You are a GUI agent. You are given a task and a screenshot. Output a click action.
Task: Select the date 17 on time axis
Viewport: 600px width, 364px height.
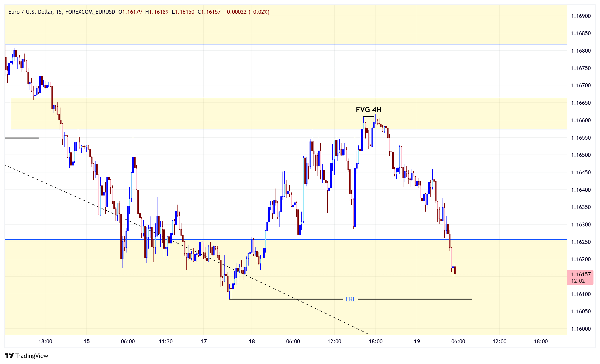[204, 341]
